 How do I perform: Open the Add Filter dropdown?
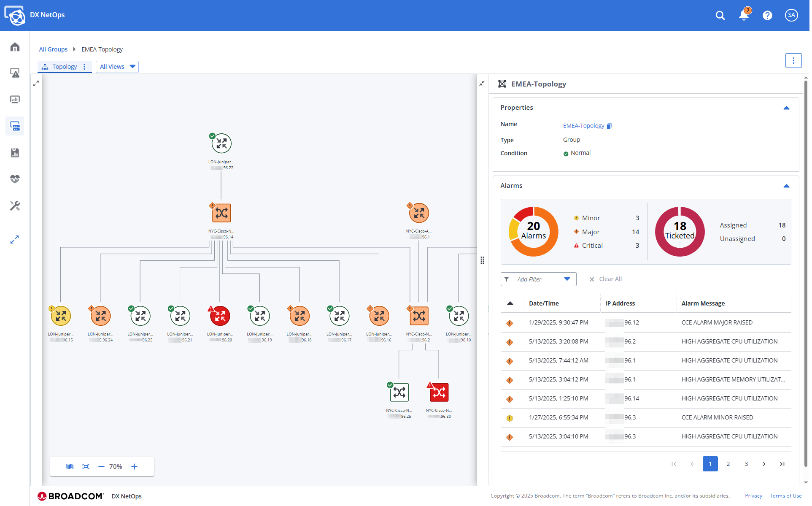[538, 279]
